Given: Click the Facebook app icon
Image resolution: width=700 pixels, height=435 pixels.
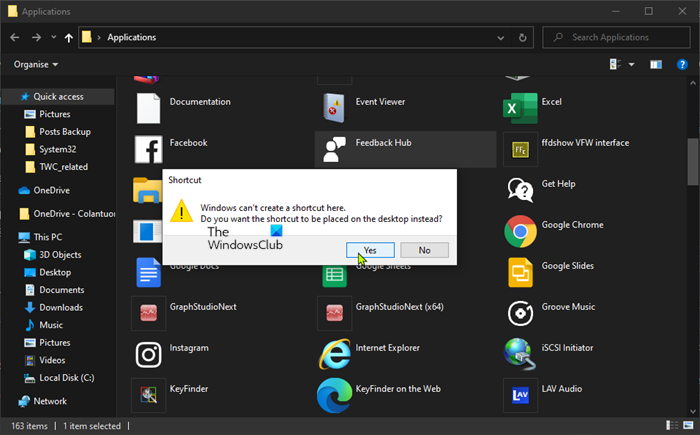Looking at the screenshot, I should 148,149.
